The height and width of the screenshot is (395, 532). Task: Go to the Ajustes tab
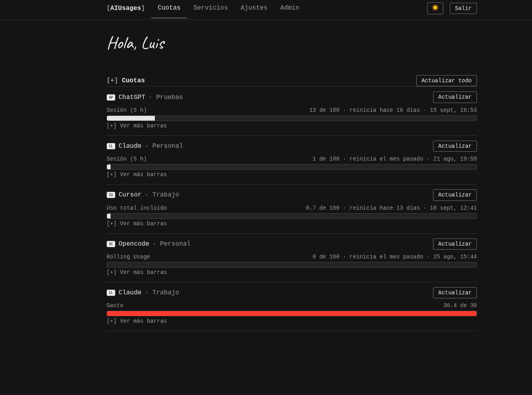click(x=254, y=8)
